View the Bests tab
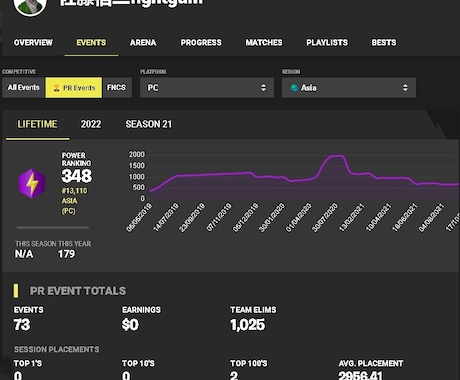 coord(384,43)
